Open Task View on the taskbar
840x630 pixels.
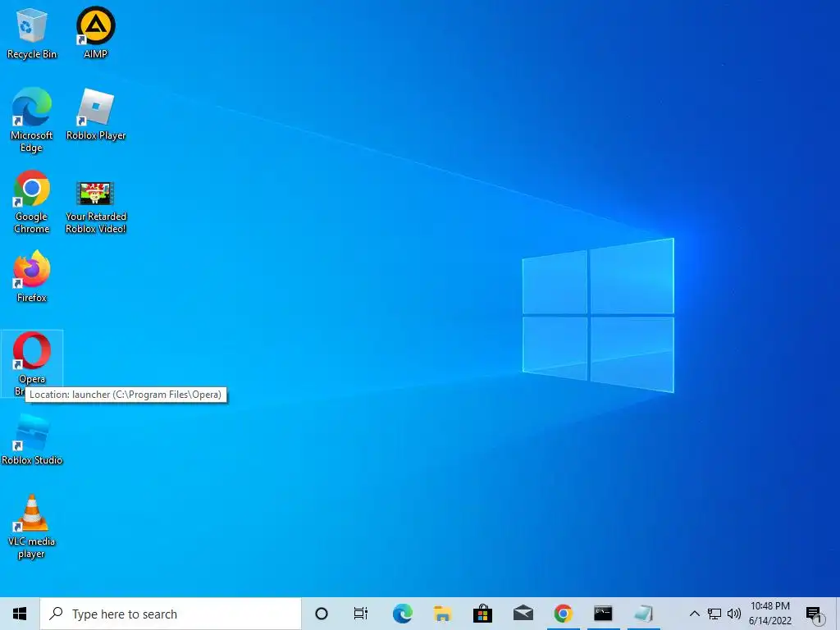tap(361, 614)
